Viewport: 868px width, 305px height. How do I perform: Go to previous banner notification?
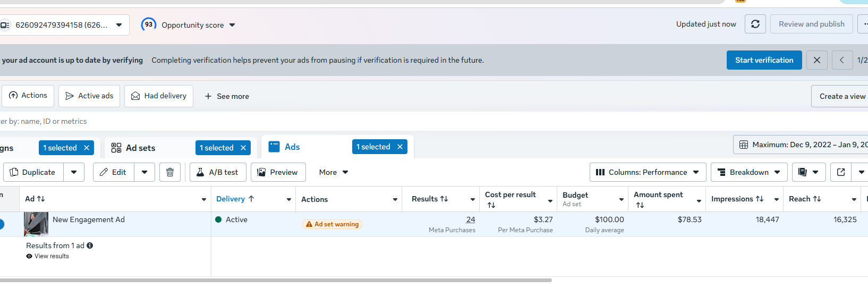point(842,60)
